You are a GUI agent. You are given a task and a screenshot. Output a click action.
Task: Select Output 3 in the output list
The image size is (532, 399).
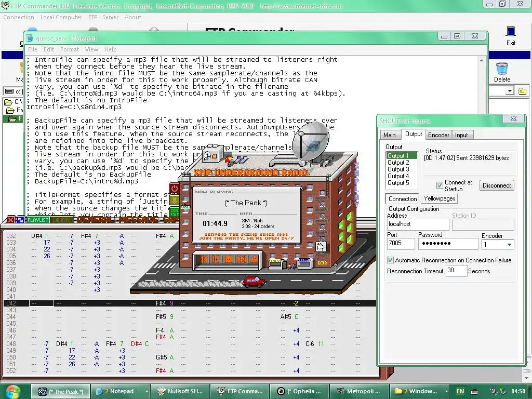click(x=402, y=169)
